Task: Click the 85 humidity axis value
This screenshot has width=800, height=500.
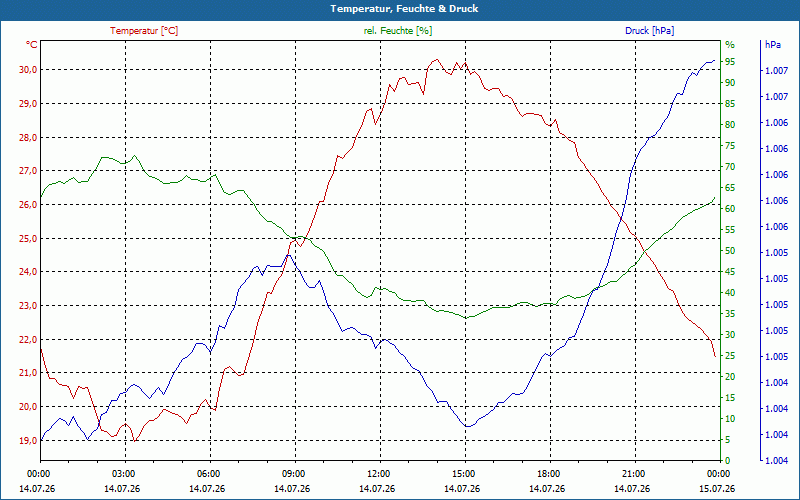Action: point(730,104)
